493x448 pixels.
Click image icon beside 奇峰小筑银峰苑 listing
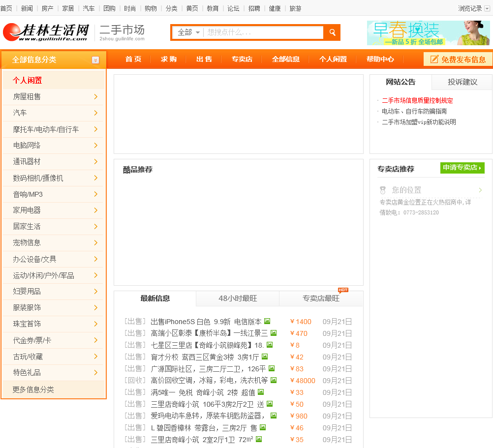tap(270, 345)
